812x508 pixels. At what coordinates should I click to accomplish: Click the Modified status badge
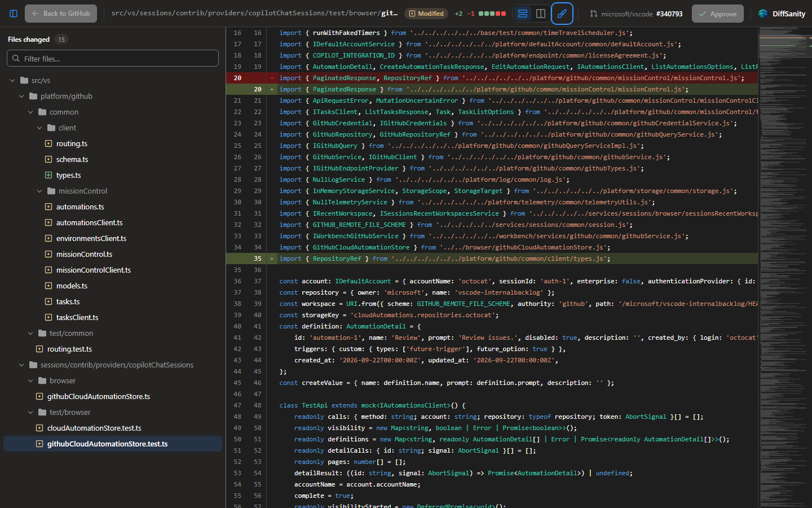pos(427,14)
